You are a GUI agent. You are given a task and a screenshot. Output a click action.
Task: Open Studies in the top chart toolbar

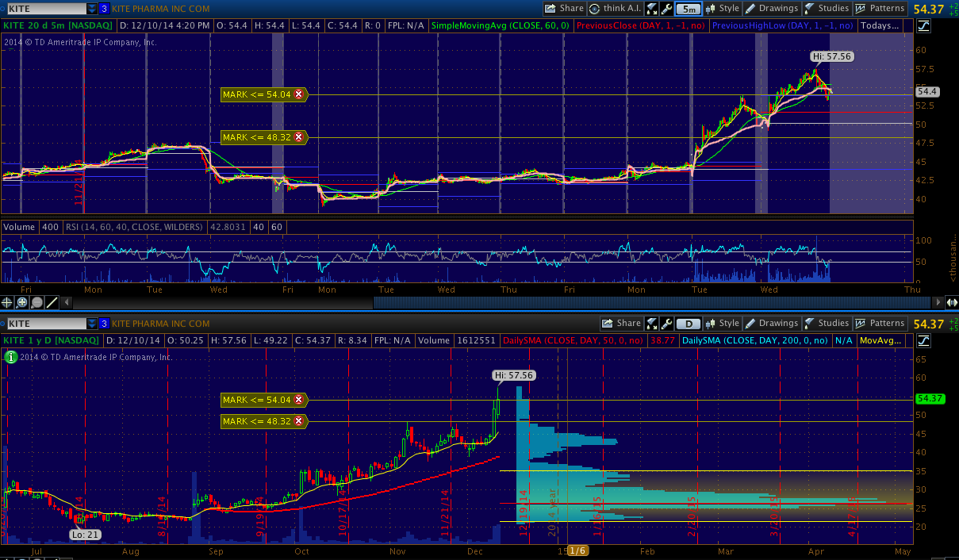827,9
